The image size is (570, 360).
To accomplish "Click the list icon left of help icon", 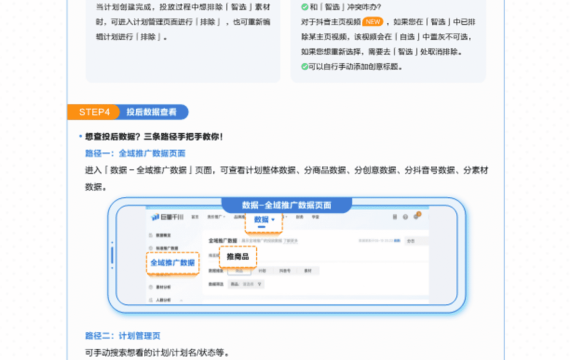I will click(395, 217).
